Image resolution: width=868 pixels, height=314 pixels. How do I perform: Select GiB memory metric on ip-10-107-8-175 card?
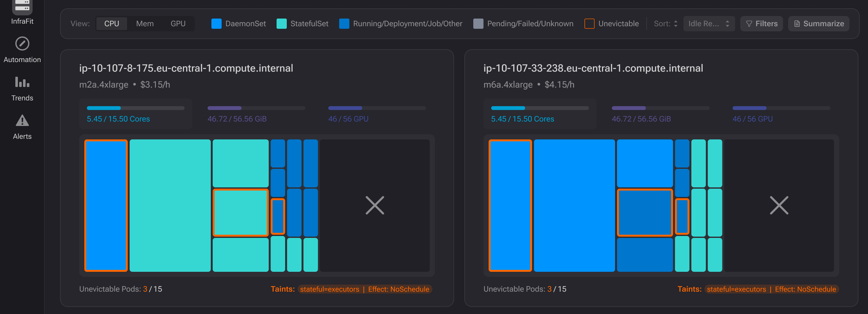click(x=256, y=114)
